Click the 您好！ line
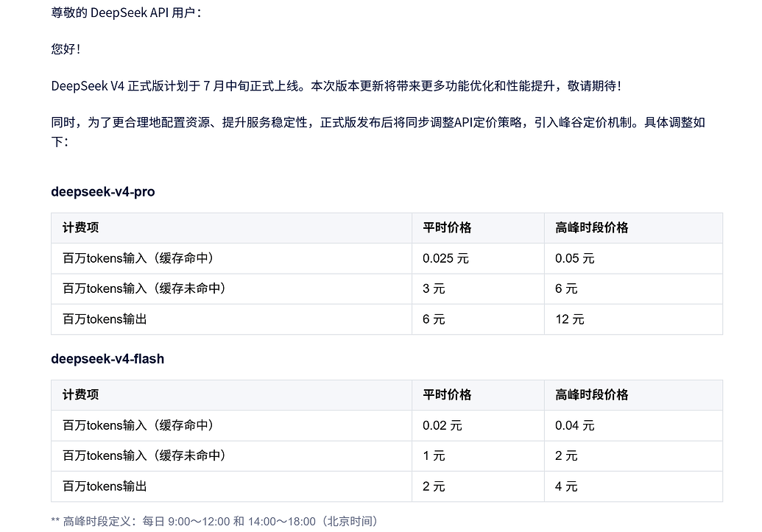The image size is (762, 532). [x=66, y=49]
